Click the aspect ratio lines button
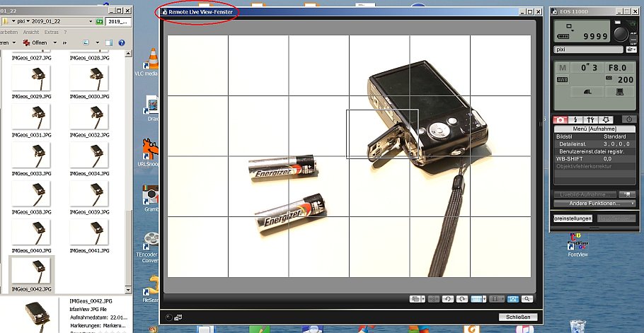 click(x=495, y=299)
